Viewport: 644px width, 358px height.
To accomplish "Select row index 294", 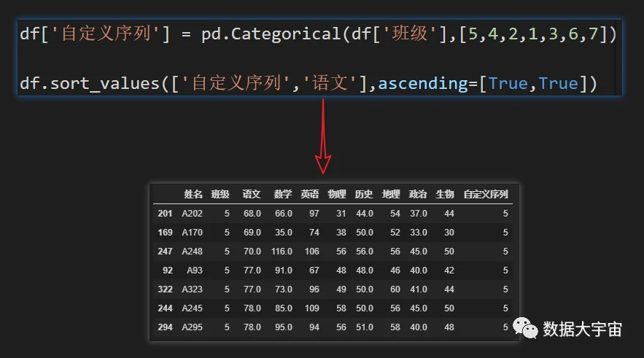I will [165, 327].
